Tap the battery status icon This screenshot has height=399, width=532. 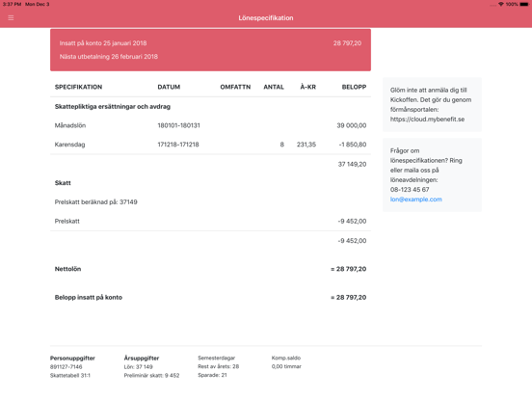(524, 4)
